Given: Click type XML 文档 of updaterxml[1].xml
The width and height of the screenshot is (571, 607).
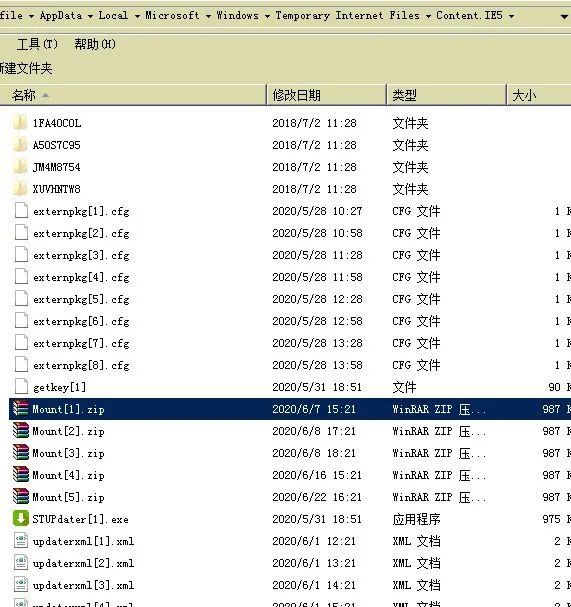Looking at the screenshot, I should pyautogui.click(x=416, y=541).
